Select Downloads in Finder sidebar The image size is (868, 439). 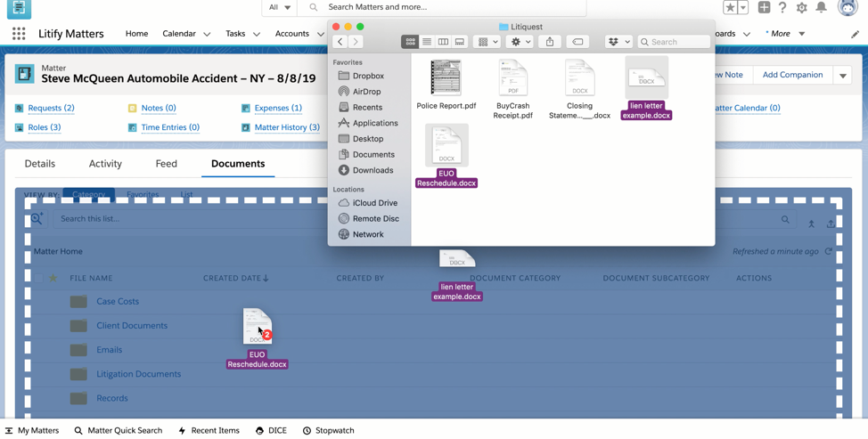[x=373, y=170]
